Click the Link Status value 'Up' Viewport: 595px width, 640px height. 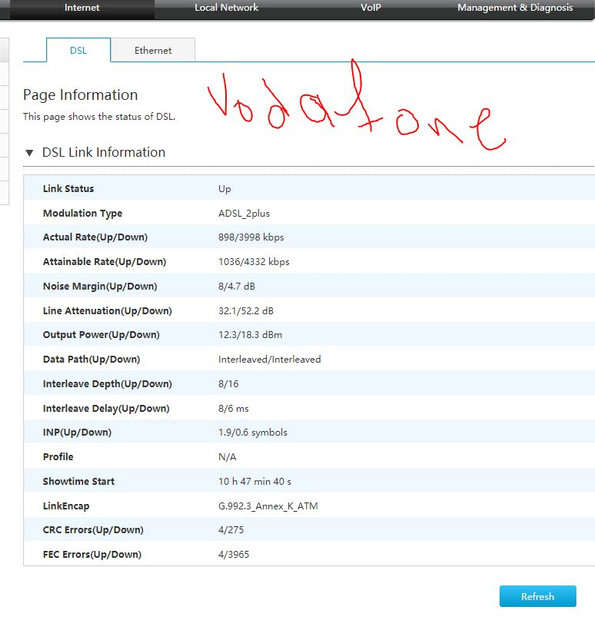[224, 189]
